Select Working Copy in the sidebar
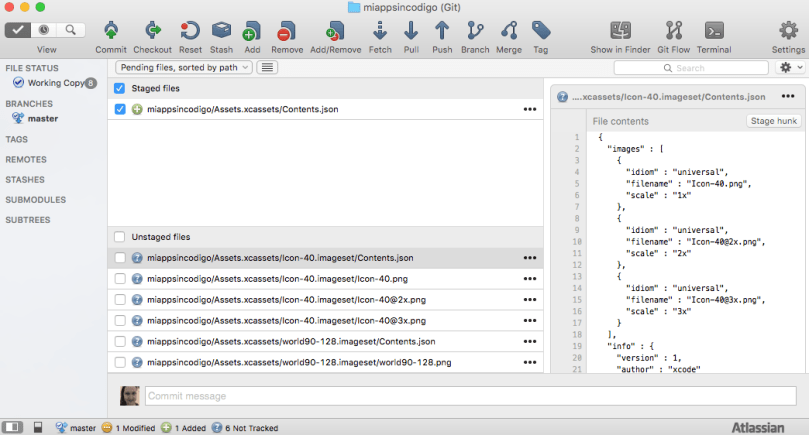 pos(55,83)
